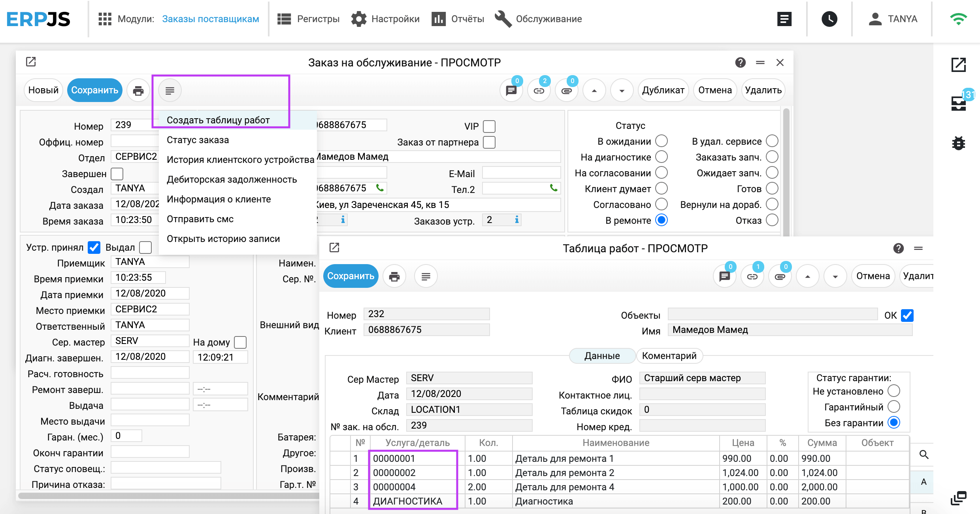The height and width of the screenshot is (514, 980).
Task: Click the up arrow in Таблица работ toolbar
Action: (807, 276)
